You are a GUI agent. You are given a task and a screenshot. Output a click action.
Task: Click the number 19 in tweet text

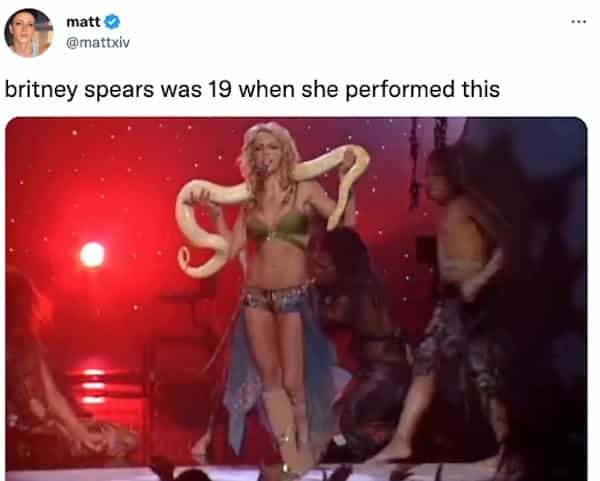point(220,89)
